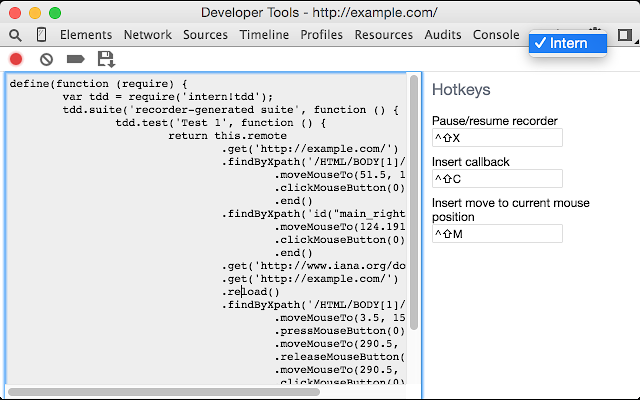Click the var tdd = require line
Viewport: 640px width, 400px height.
(x=167, y=97)
